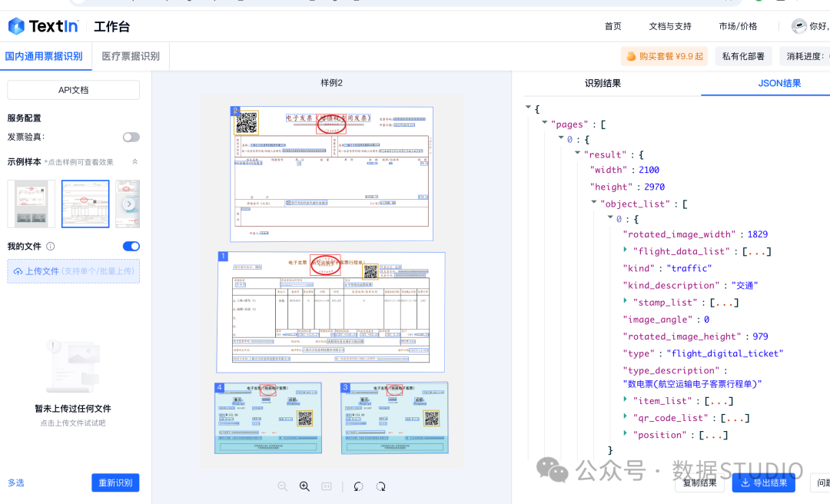Image resolution: width=830 pixels, height=504 pixels.
Task: Zoom out the invoice preview
Action: [283, 486]
